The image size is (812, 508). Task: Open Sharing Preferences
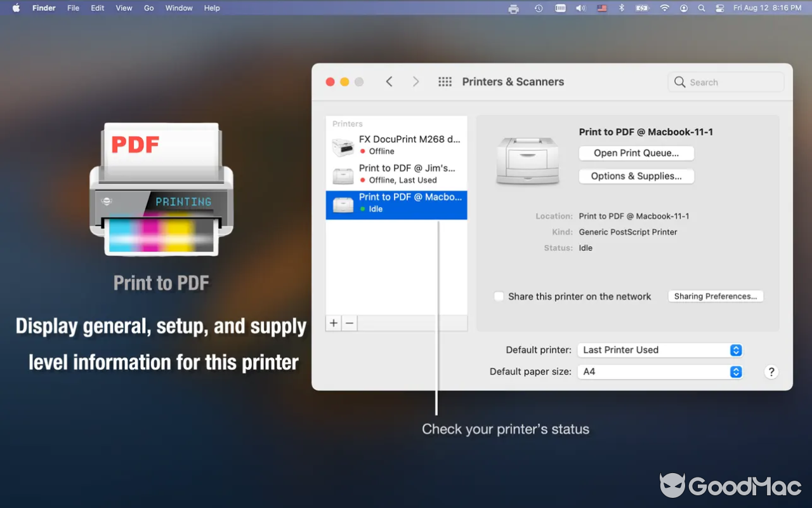pyautogui.click(x=715, y=296)
